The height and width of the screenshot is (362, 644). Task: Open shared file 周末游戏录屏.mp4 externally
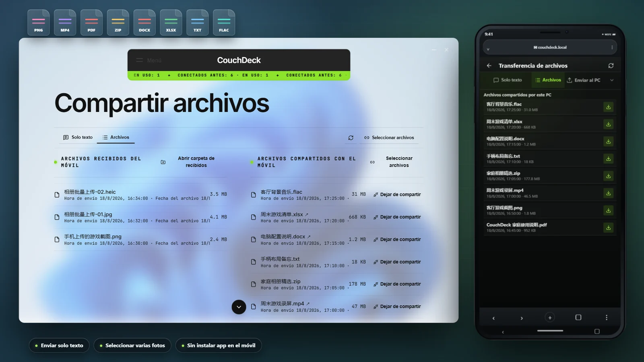(x=308, y=304)
